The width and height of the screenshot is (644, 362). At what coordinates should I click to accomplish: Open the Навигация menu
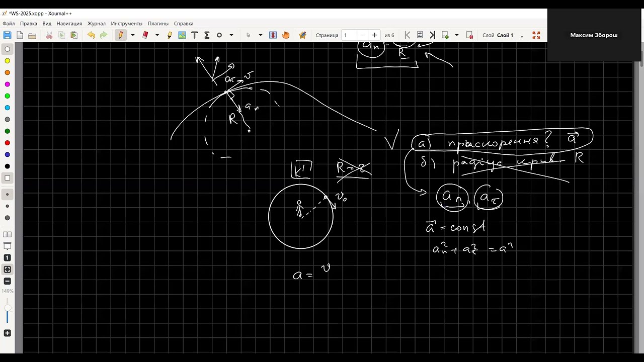click(69, 23)
